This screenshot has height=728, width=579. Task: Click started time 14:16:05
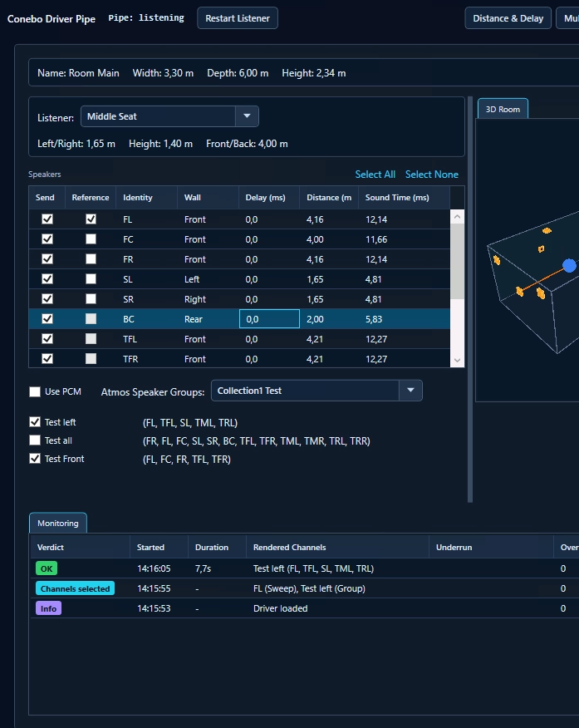pyautogui.click(x=154, y=568)
